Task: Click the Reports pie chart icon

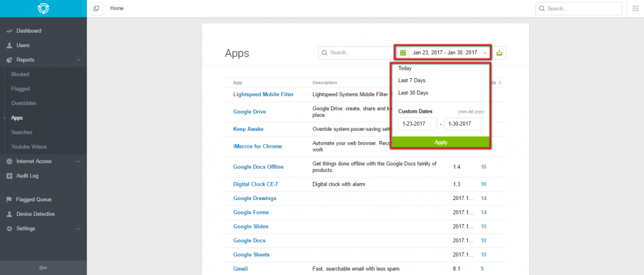Action: pyautogui.click(x=9, y=60)
